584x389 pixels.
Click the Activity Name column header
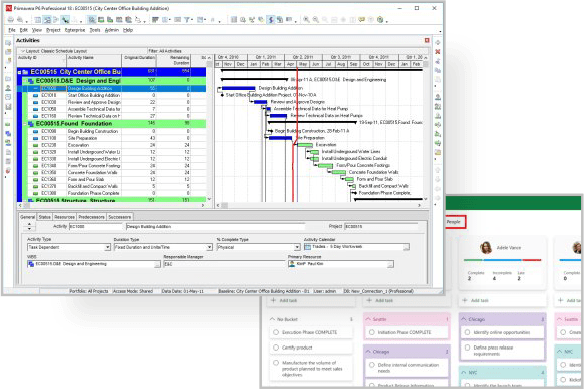(x=94, y=60)
